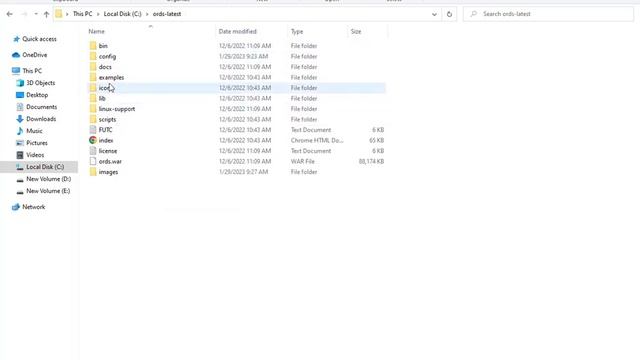Screen dimensions: 640x360
Task: Expand chevron after Local Disk breadcrumb
Action: [x=147, y=14]
